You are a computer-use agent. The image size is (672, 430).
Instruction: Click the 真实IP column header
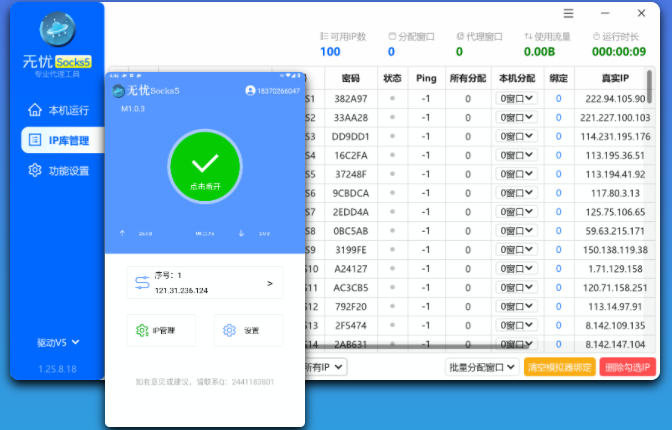point(615,78)
